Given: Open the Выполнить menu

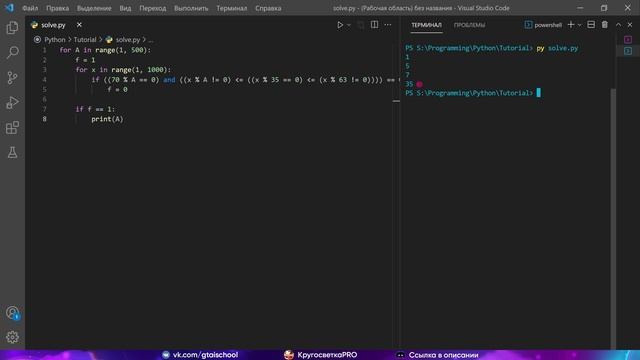Looking at the screenshot, I should (x=191, y=8).
